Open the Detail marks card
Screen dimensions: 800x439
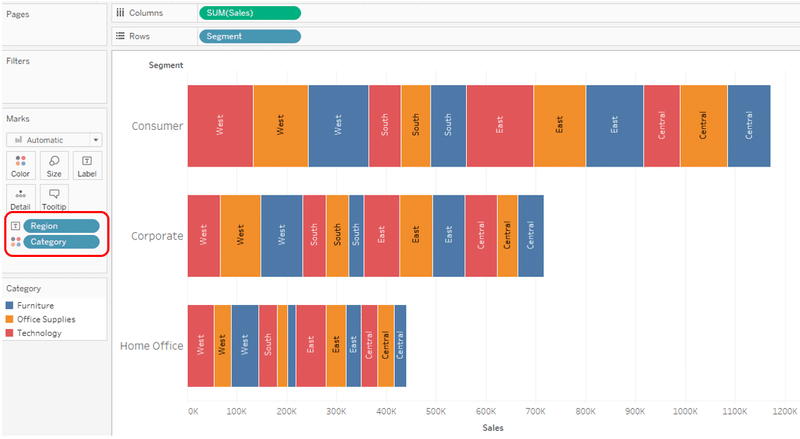click(x=20, y=197)
